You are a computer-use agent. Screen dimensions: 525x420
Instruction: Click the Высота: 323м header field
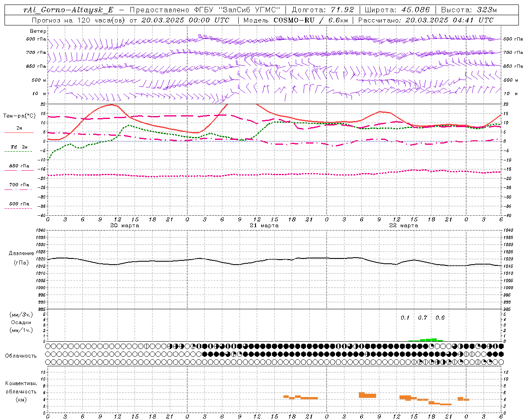pyautogui.click(x=469, y=10)
